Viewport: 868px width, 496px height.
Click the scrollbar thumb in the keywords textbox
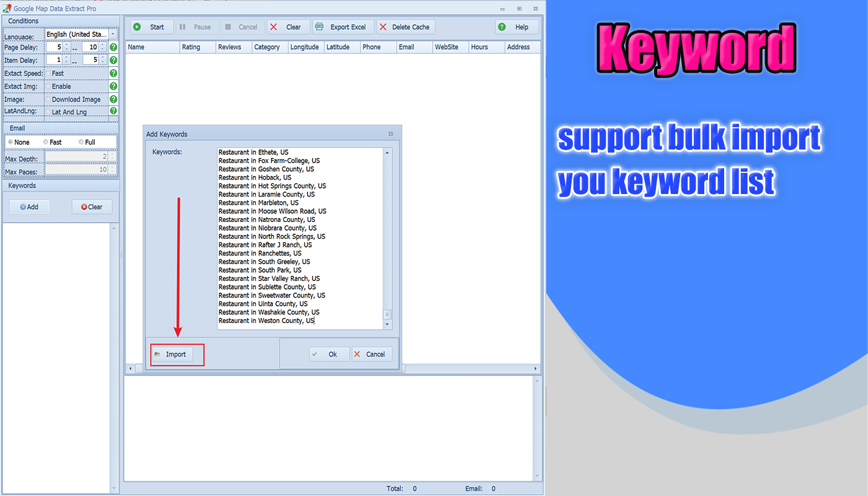click(x=387, y=314)
